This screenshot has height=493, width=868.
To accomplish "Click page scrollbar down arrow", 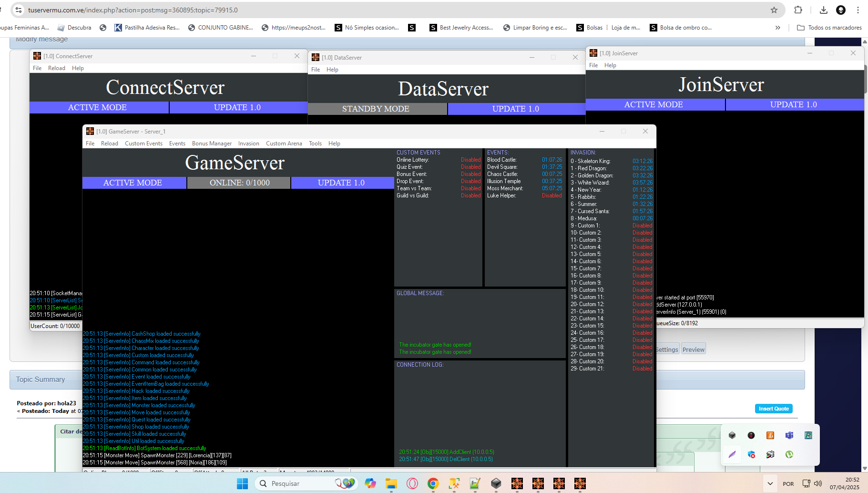I will tap(865, 468).
